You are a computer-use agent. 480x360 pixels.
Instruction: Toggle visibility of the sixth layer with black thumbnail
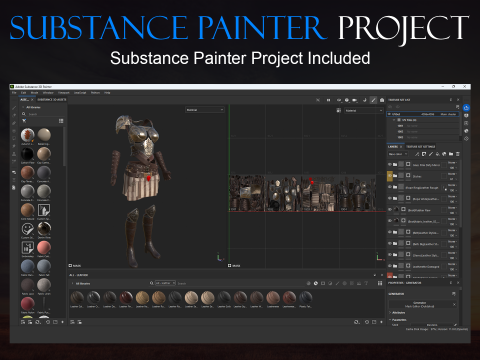click(x=390, y=221)
